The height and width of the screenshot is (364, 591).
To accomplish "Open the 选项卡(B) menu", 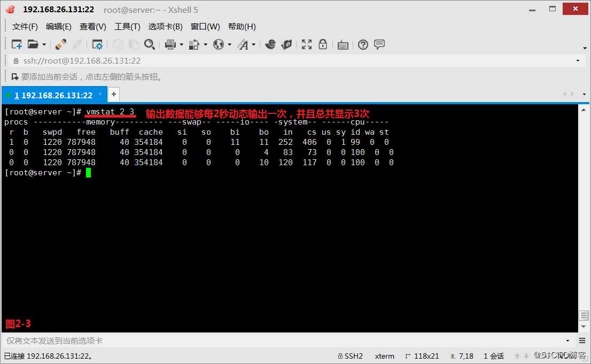I will tap(166, 26).
